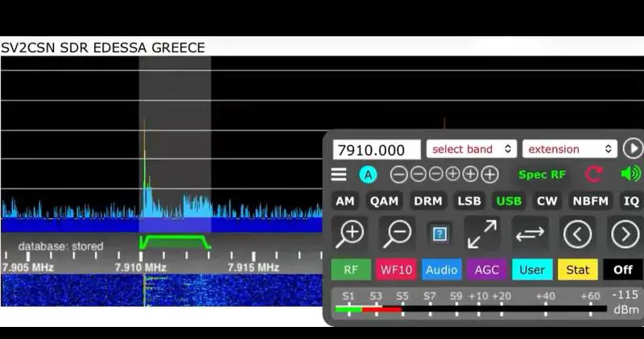Screen dimensions: 644x339
Task: Mute audio with the green speaker icon
Action: click(630, 174)
